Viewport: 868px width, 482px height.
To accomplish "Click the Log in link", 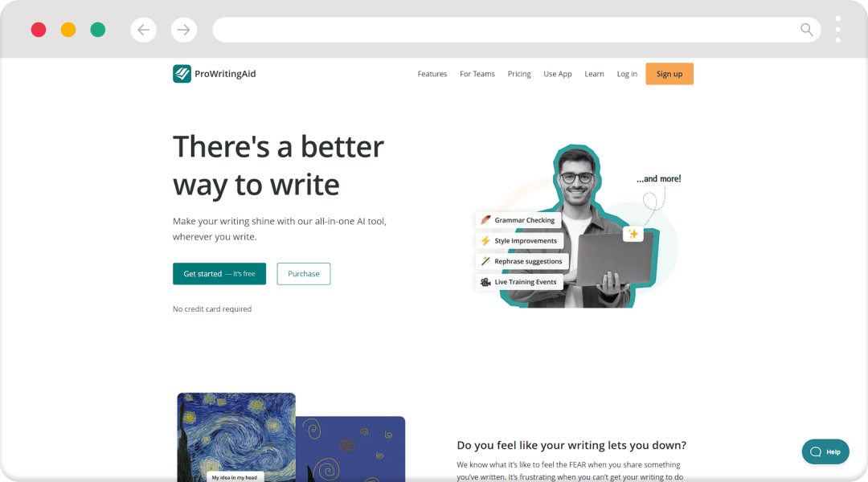I will [x=627, y=74].
